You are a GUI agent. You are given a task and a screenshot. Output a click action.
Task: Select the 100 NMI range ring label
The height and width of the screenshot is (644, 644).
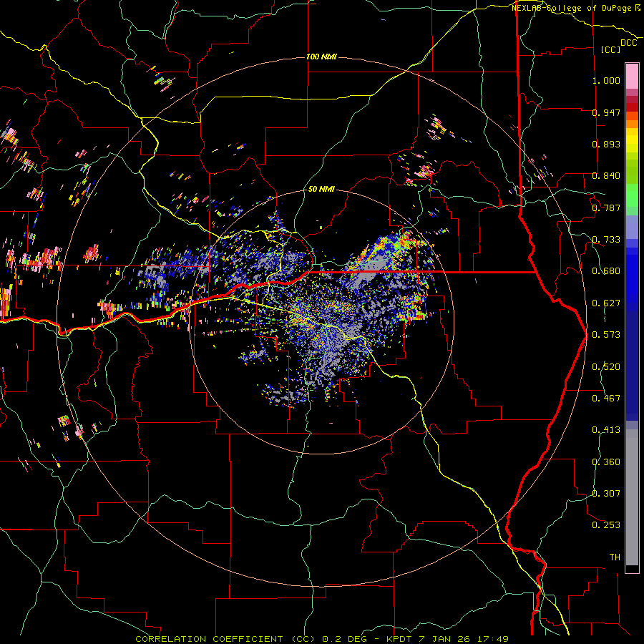[321, 57]
